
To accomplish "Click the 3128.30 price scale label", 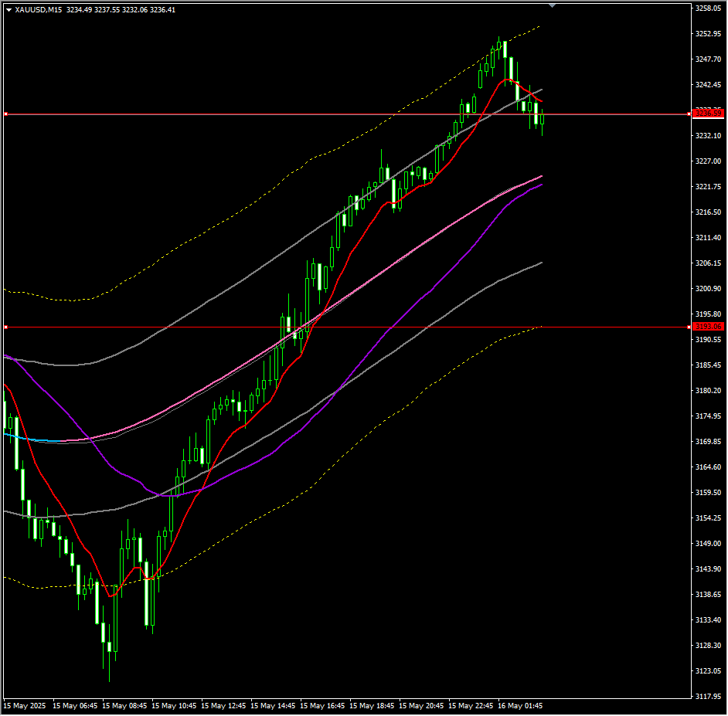I will coord(708,646).
